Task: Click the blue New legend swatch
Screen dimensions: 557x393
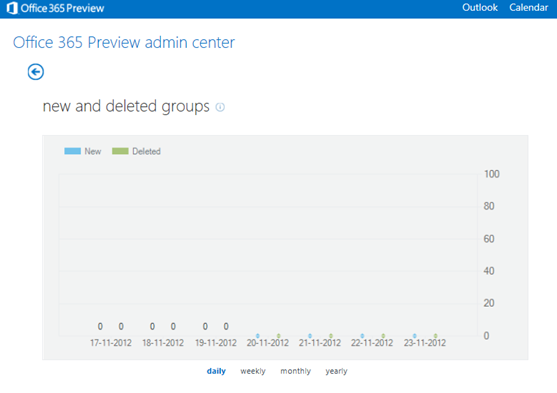Action: tap(72, 151)
